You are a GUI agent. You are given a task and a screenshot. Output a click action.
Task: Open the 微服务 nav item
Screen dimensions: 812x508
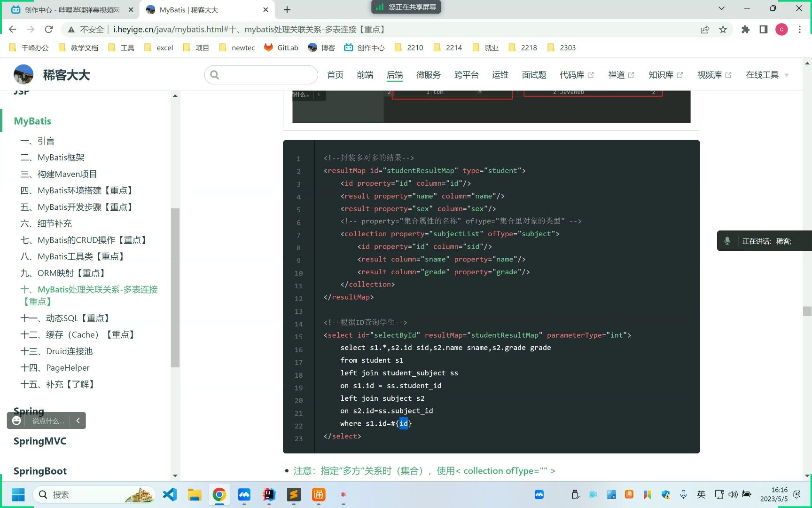(429, 75)
